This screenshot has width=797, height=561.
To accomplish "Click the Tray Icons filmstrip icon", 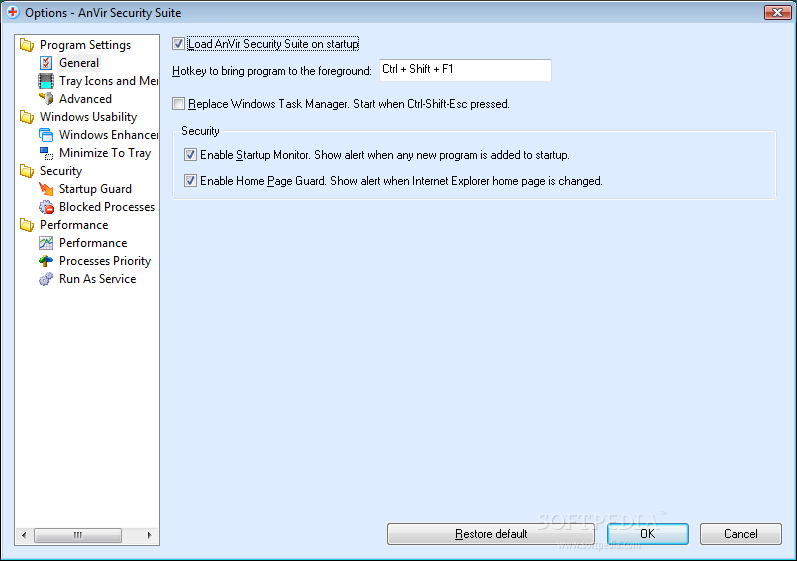I will (x=46, y=81).
